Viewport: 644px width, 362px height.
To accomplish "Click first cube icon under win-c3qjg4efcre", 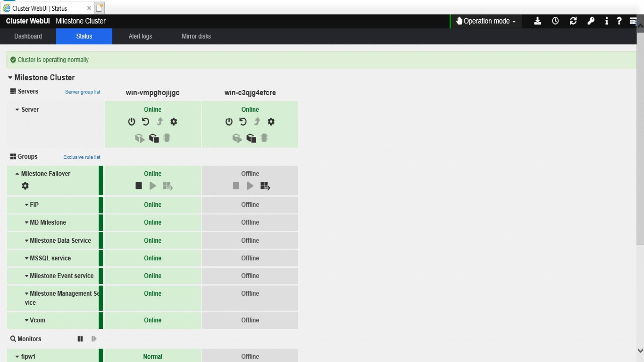I will pos(237,138).
